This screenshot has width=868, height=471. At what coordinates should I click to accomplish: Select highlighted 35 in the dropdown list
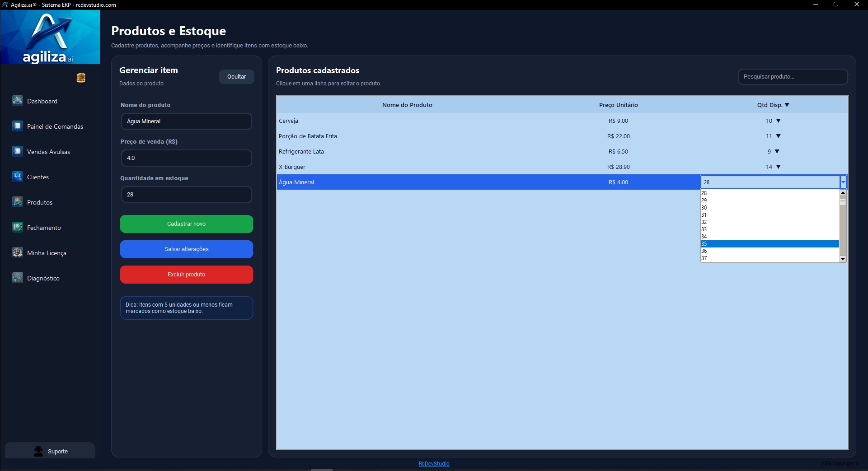[x=770, y=244]
